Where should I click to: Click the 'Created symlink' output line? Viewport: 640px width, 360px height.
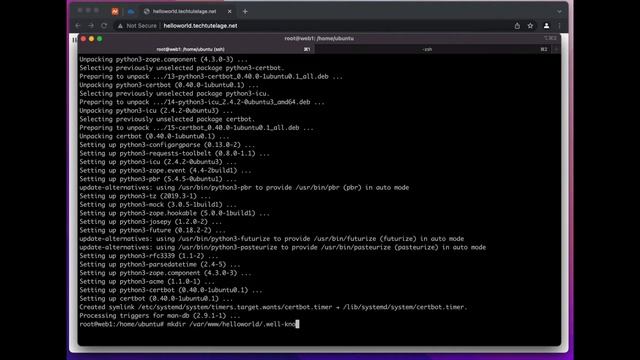tap(273, 307)
